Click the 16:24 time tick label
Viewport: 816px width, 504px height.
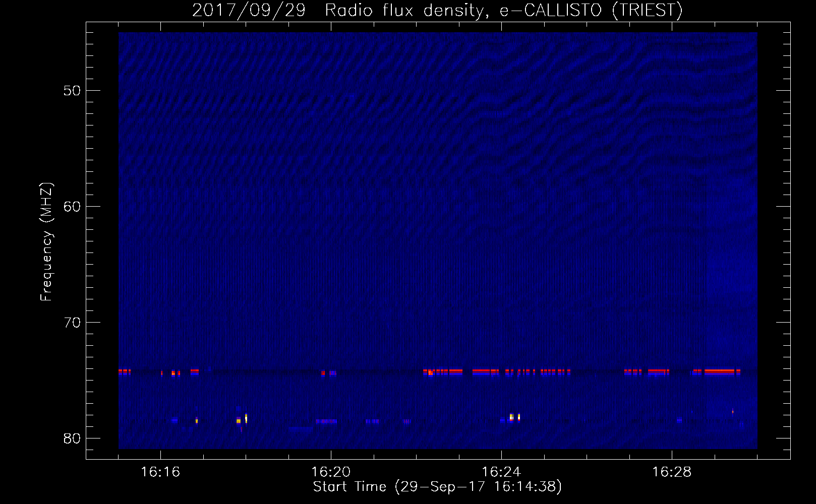coord(501,472)
